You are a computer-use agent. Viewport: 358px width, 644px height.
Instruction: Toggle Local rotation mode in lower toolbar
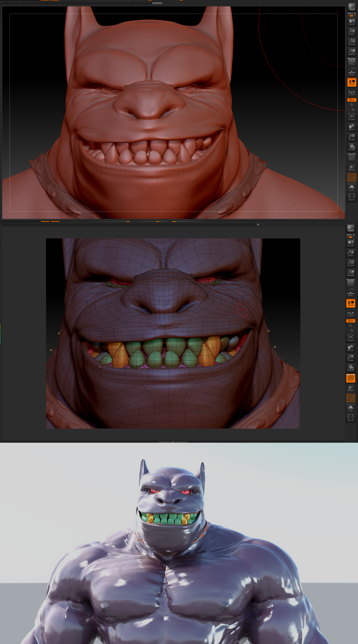(x=350, y=303)
